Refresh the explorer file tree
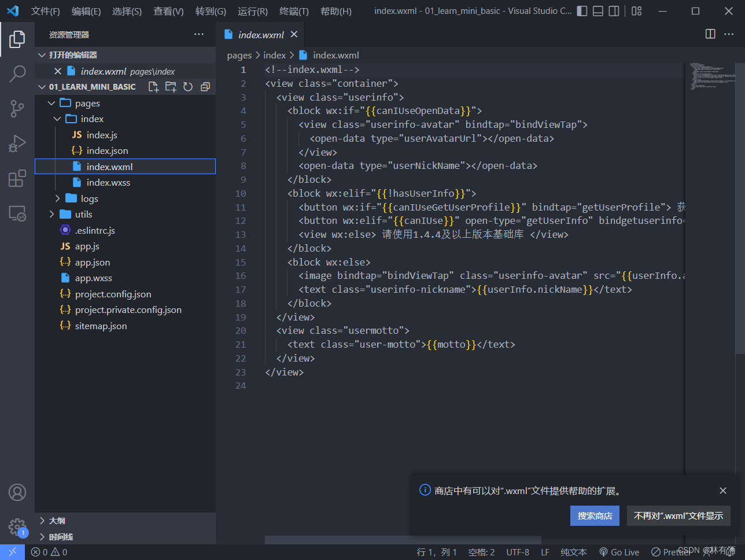The image size is (745, 560). [188, 87]
